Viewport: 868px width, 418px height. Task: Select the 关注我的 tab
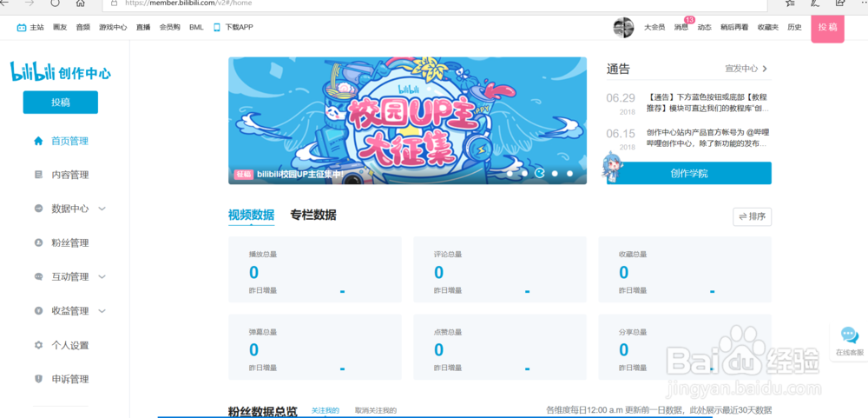pos(325,411)
